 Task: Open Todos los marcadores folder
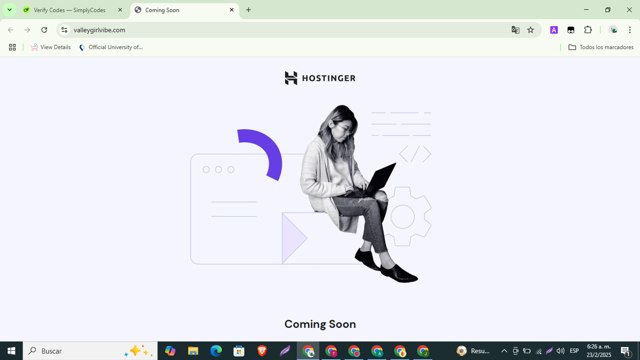point(601,47)
